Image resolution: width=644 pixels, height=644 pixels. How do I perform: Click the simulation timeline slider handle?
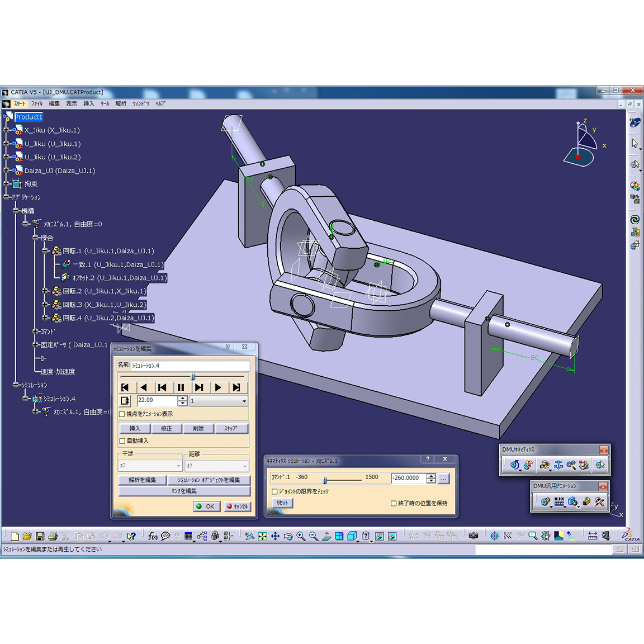(x=193, y=377)
